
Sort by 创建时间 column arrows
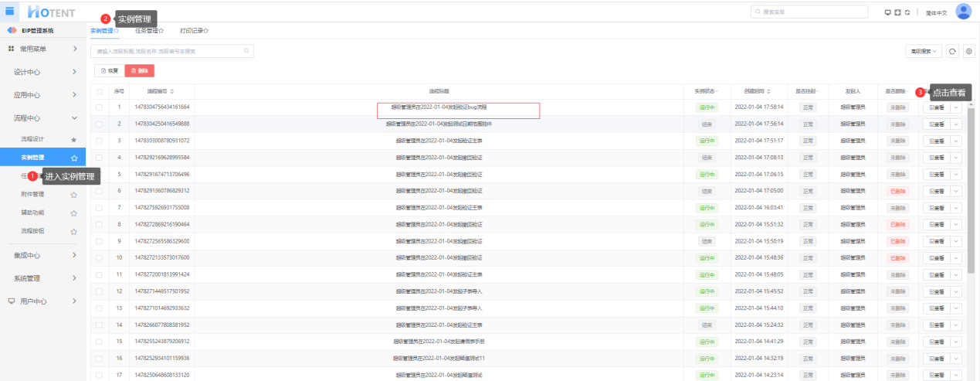(x=767, y=91)
